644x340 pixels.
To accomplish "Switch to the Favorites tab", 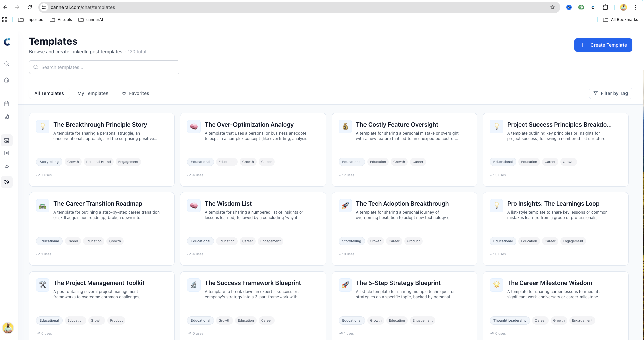I will [139, 93].
